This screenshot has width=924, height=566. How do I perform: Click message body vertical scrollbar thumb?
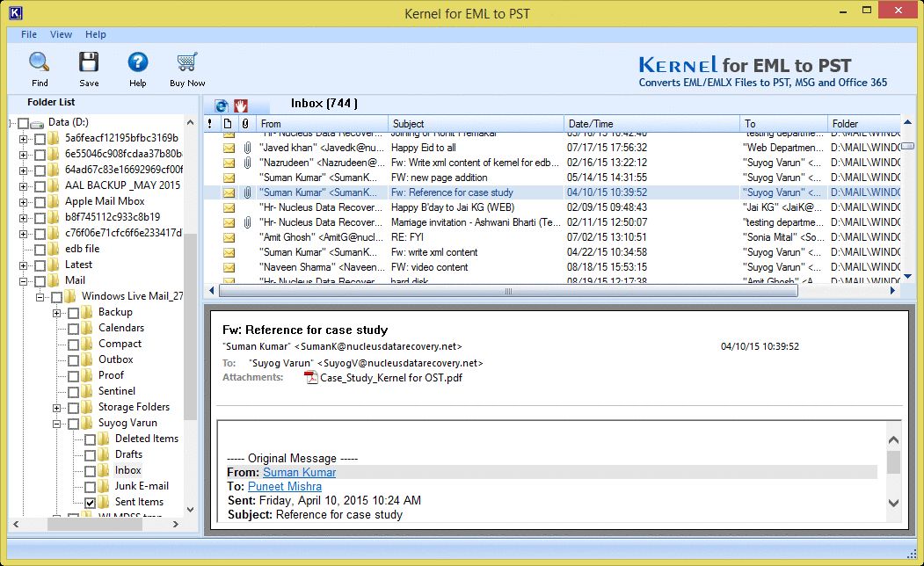click(893, 462)
